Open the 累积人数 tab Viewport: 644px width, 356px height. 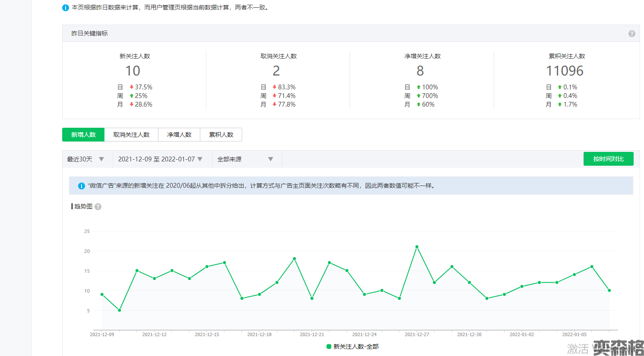[x=221, y=135]
